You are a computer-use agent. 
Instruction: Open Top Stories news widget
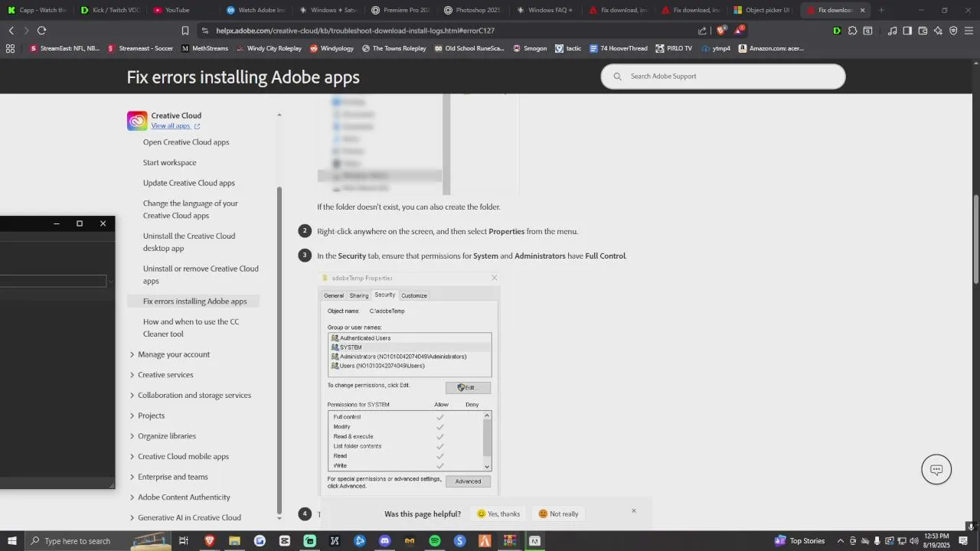pyautogui.click(x=799, y=541)
